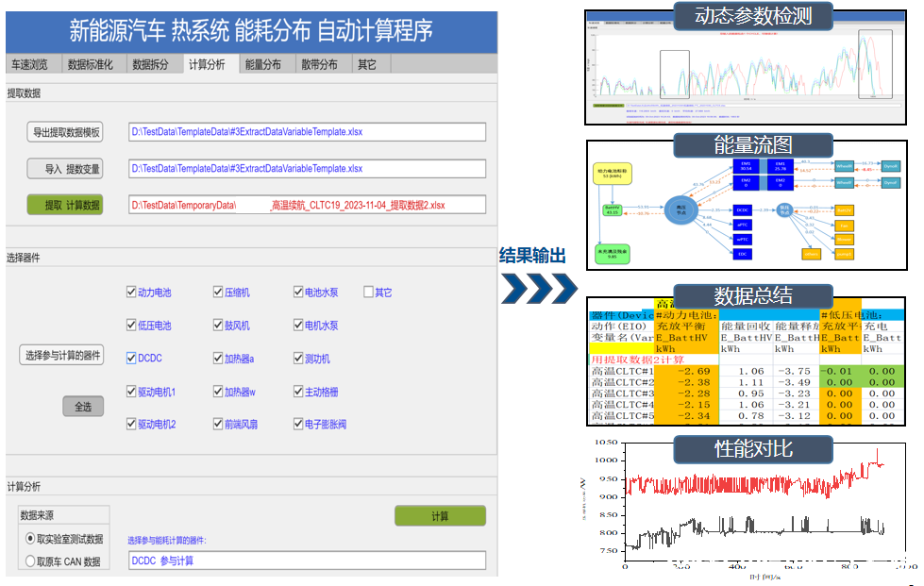The width and height of the screenshot is (924, 586).
Task: Uncheck the 电子膨胀阀 checkbox
Action: click(298, 425)
